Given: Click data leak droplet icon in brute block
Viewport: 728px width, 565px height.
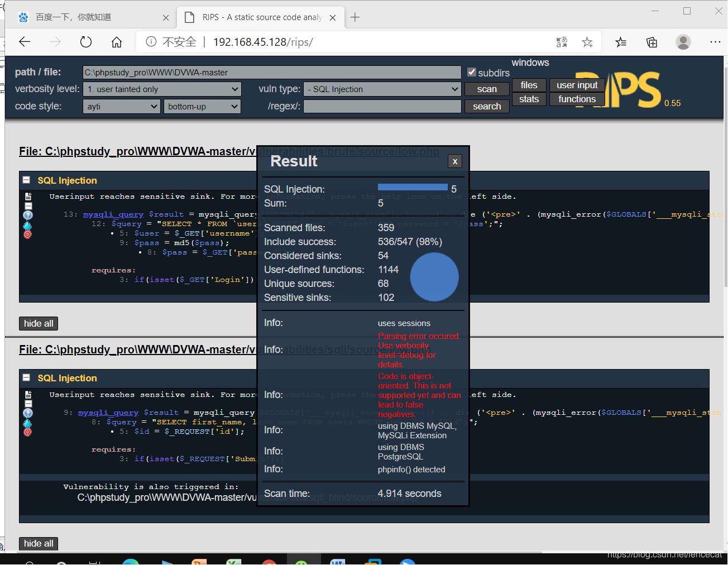Looking at the screenshot, I should tap(28, 225).
